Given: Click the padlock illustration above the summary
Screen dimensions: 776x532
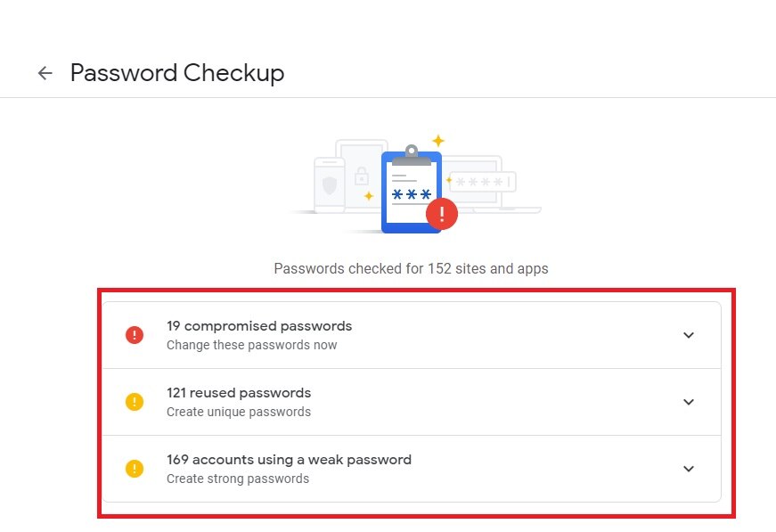Looking at the screenshot, I should [x=364, y=176].
